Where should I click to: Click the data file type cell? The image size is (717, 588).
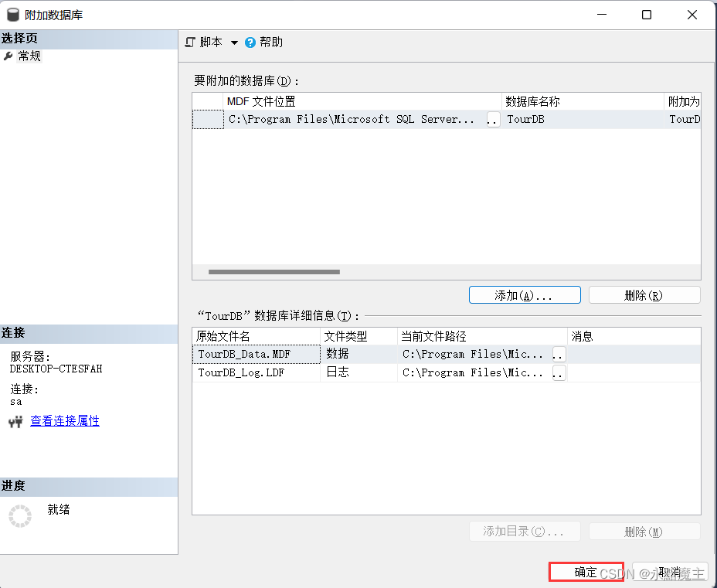[359, 355]
